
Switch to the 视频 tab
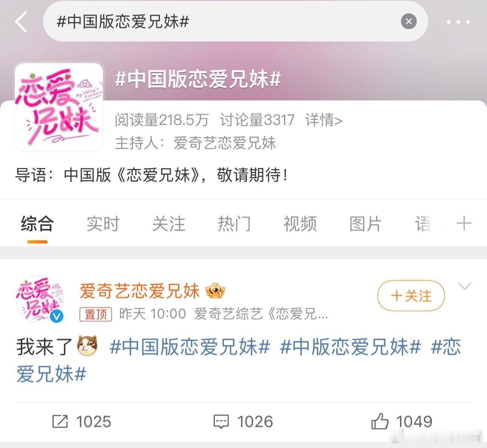pos(300,224)
